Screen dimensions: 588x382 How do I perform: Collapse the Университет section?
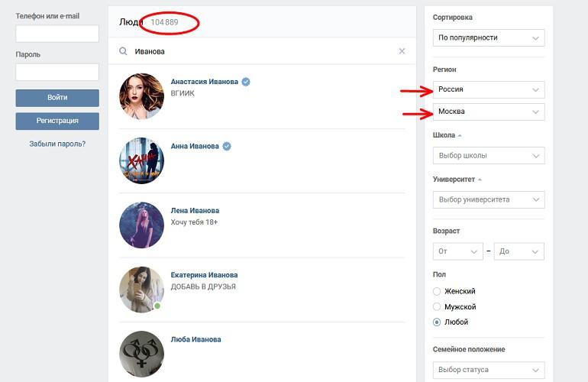coord(457,180)
